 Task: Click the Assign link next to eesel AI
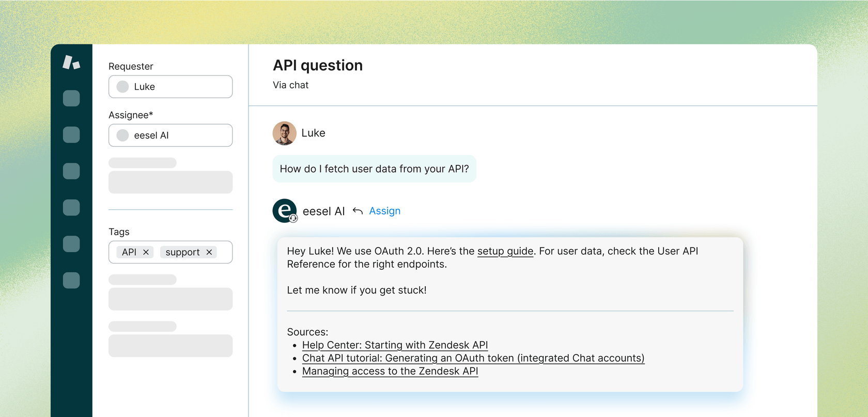(x=384, y=211)
